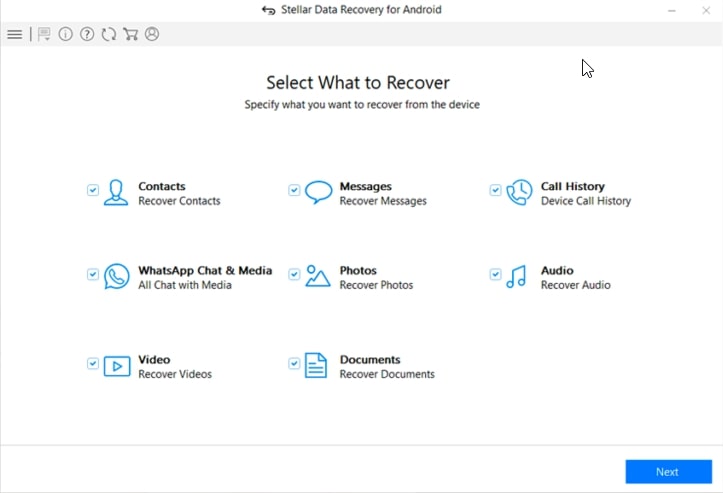
Task: Toggle the WhatsApp Chat & Media checkbox
Action: coord(93,274)
